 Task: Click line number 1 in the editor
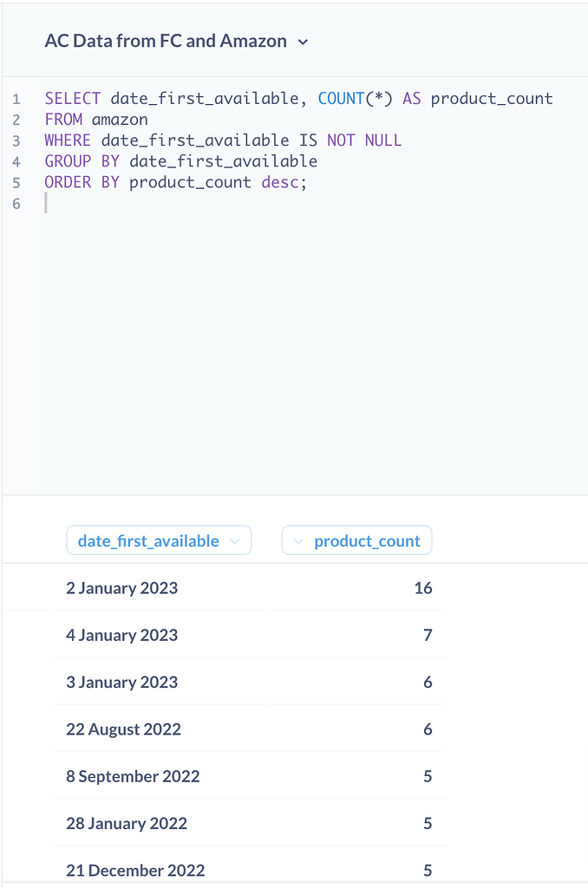pos(16,98)
